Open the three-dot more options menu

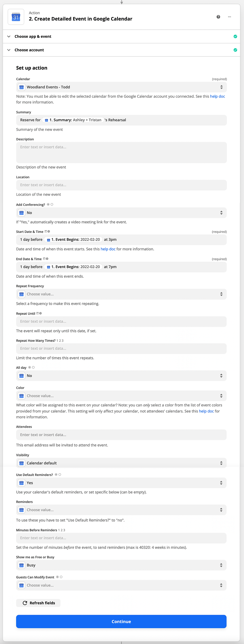pyautogui.click(x=229, y=17)
